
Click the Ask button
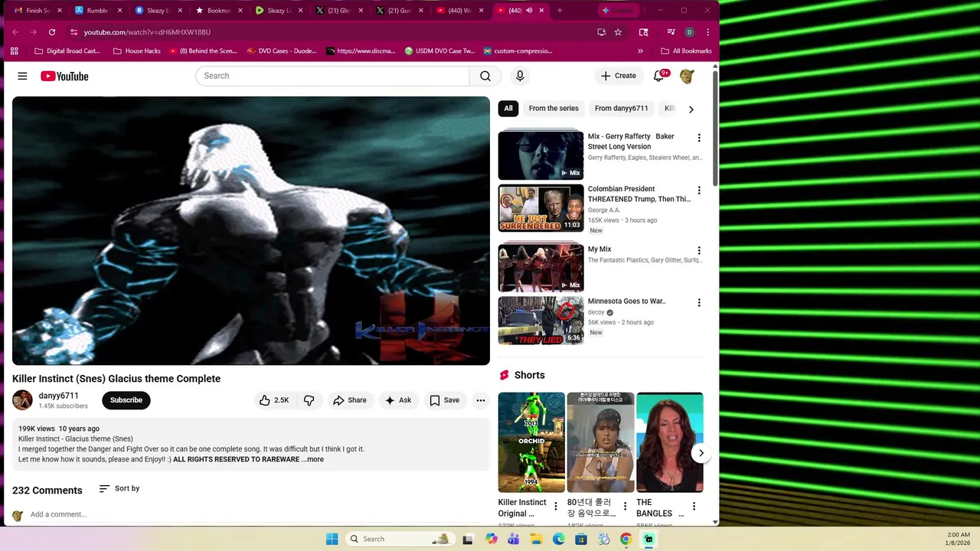tap(398, 400)
